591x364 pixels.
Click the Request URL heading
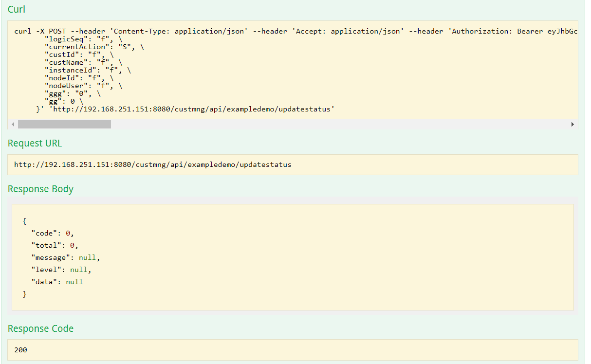click(35, 144)
